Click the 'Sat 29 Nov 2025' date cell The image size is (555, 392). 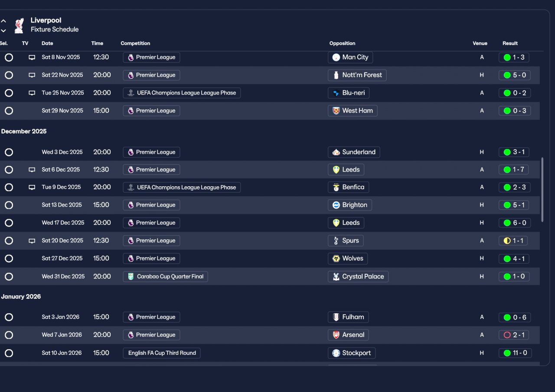click(62, 110)
